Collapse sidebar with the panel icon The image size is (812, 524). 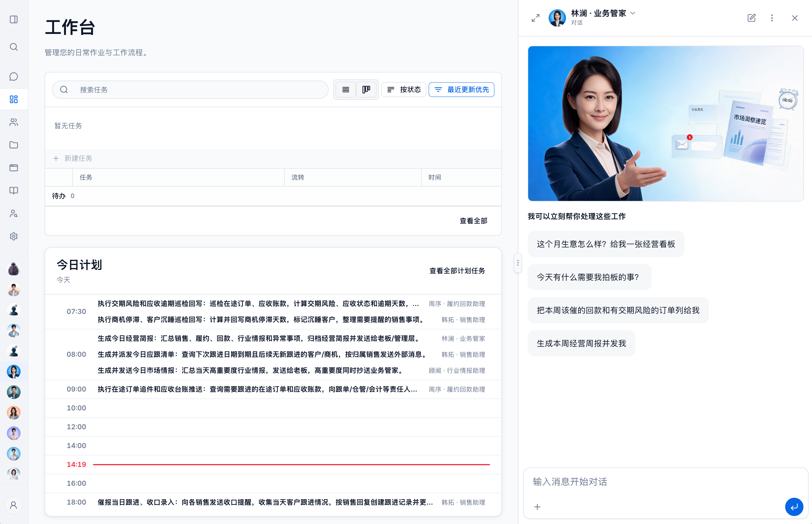[14, 19]
